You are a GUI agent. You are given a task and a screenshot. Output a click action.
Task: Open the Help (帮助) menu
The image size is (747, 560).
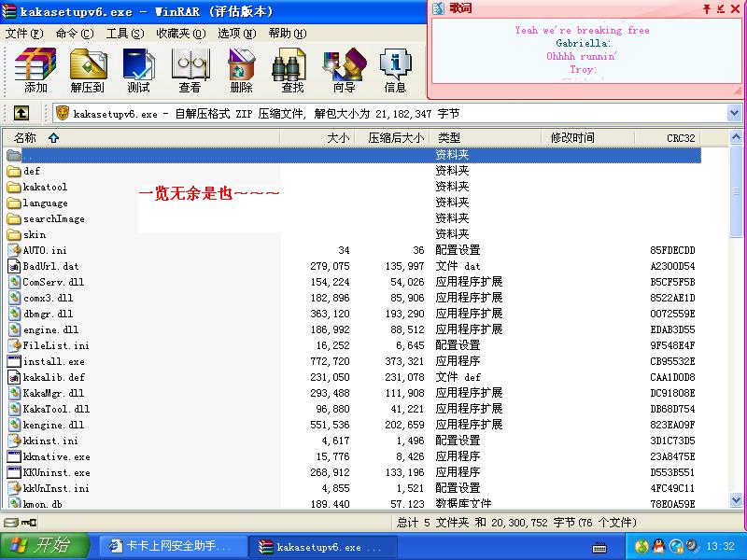point(288,34)
